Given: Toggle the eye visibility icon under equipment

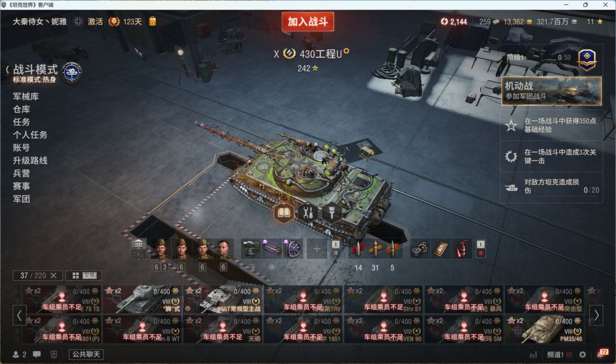Looking at the screenshot, I should click(x=272, y=267).
